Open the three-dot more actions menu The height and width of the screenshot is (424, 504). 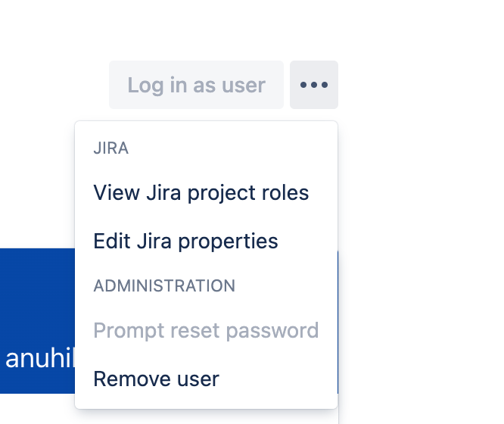click(x=314, y=85)
